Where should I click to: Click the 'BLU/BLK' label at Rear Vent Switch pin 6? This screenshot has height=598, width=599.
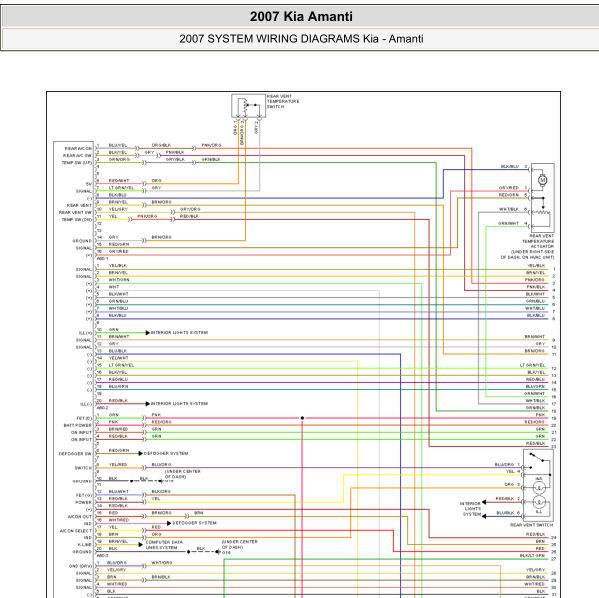pyautogui.click(x=505, y=513)
